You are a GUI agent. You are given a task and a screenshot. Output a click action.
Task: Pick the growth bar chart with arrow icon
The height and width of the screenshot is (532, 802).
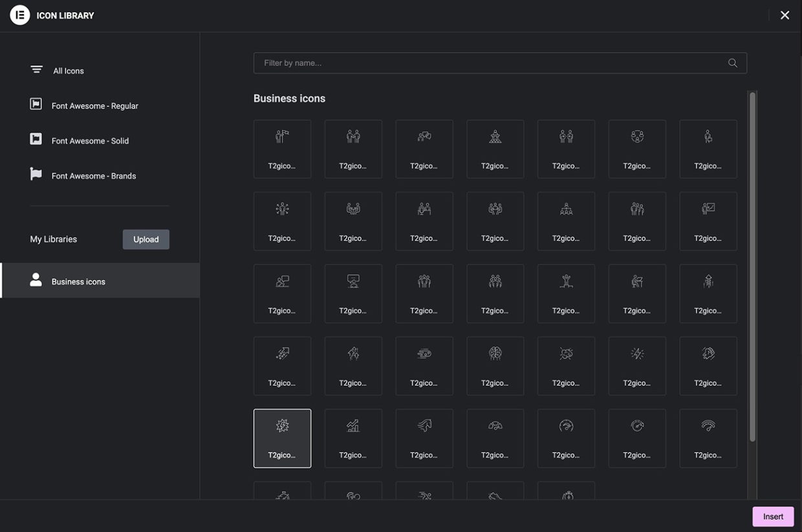[x=352, y=438]
